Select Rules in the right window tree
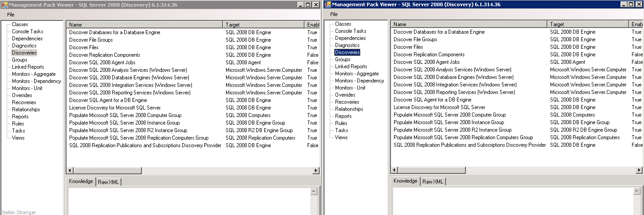 (341, 123)
